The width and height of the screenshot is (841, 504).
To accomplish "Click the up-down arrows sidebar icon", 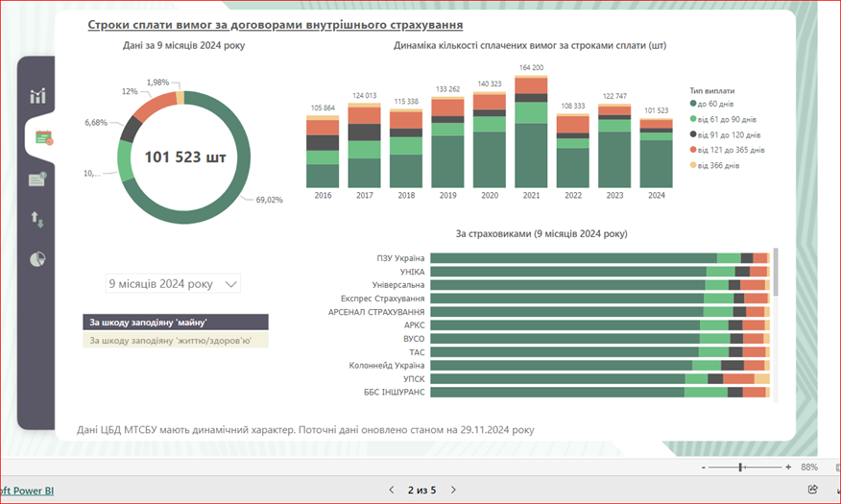I will tap(37, 220).
